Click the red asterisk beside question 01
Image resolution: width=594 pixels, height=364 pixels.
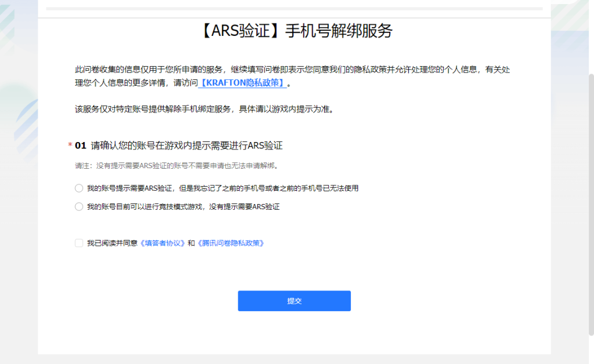68,145
